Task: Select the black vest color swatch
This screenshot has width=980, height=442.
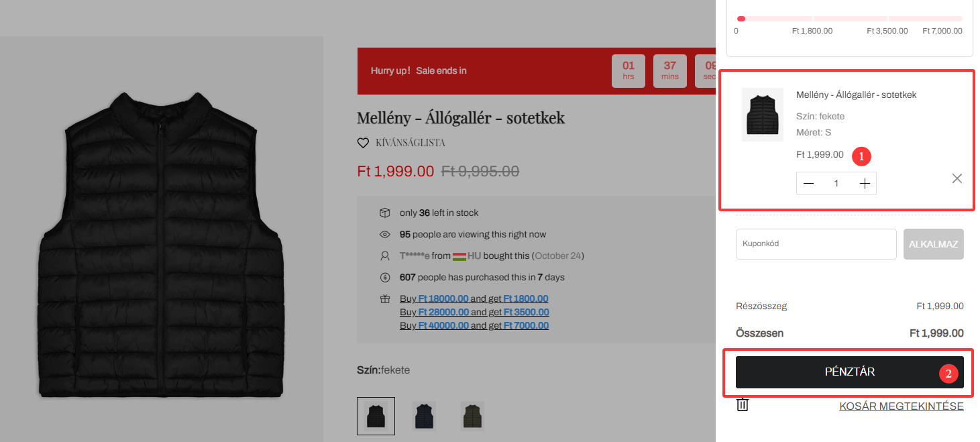Action: (376, 416)
